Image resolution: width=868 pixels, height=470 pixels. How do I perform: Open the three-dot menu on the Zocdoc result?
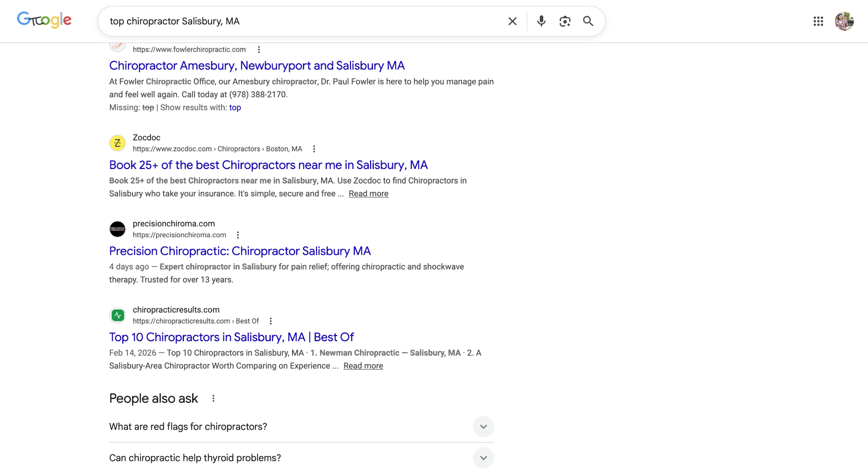314,148
